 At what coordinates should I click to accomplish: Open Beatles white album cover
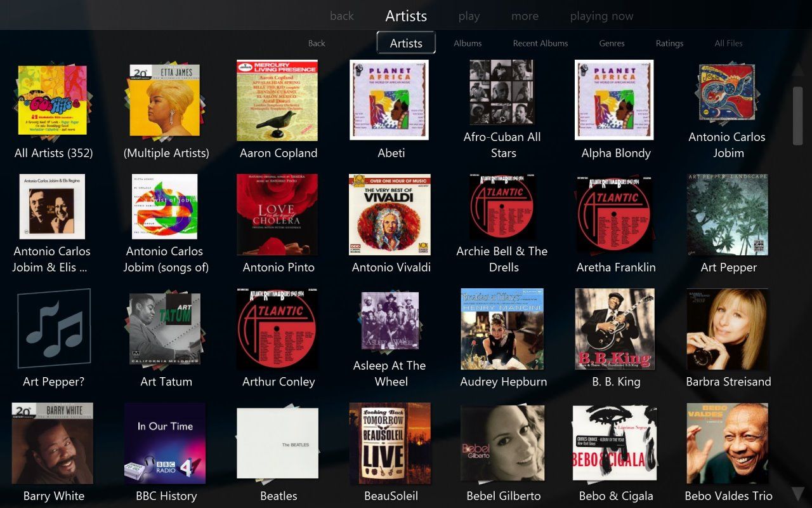click(278, 443)
